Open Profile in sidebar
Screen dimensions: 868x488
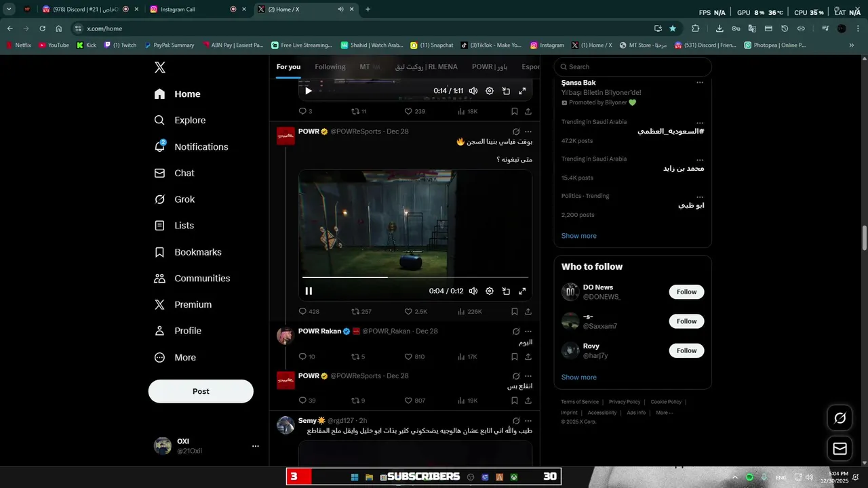point(178,331)
